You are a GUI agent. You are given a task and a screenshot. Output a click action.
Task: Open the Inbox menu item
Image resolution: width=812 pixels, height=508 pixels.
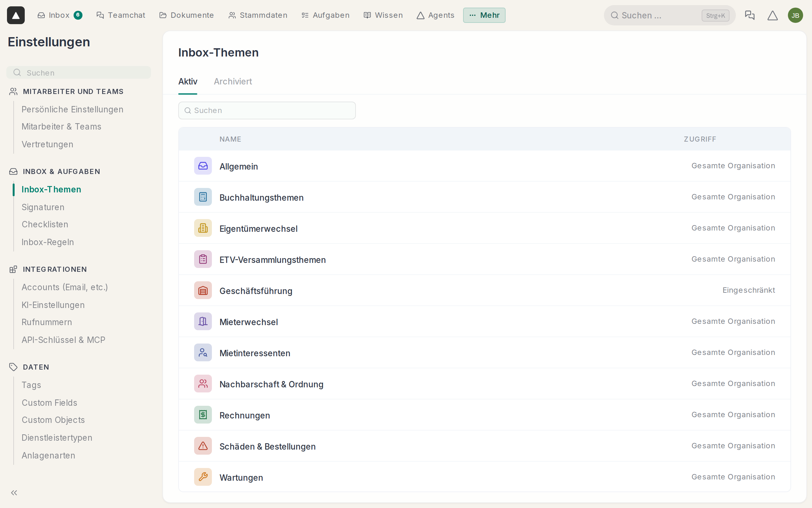[60, 15]
